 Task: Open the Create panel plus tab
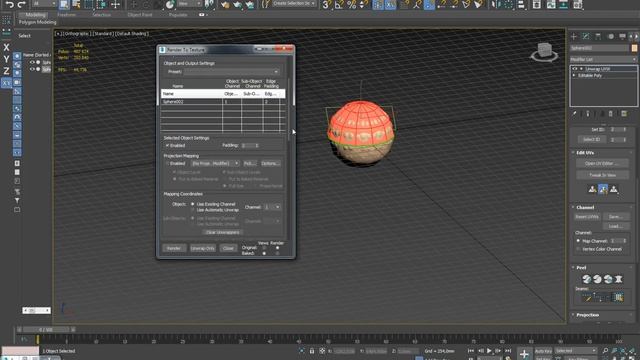point(574,37)
